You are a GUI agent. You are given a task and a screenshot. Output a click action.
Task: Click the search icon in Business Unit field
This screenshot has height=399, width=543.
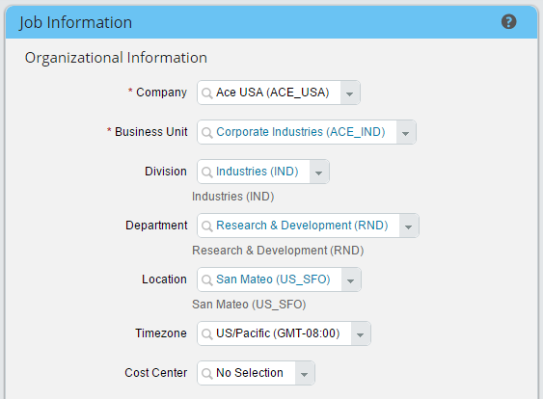click(x=207, y=132)
